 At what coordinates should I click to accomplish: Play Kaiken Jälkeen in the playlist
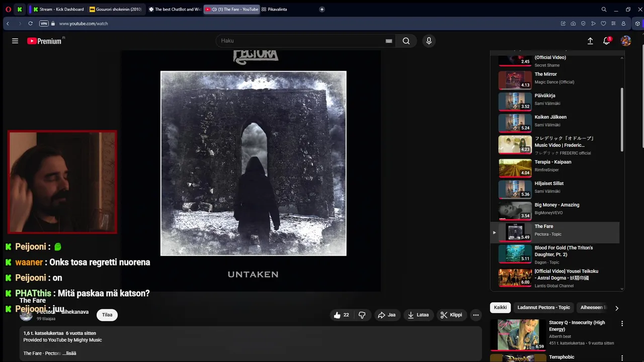555,123
